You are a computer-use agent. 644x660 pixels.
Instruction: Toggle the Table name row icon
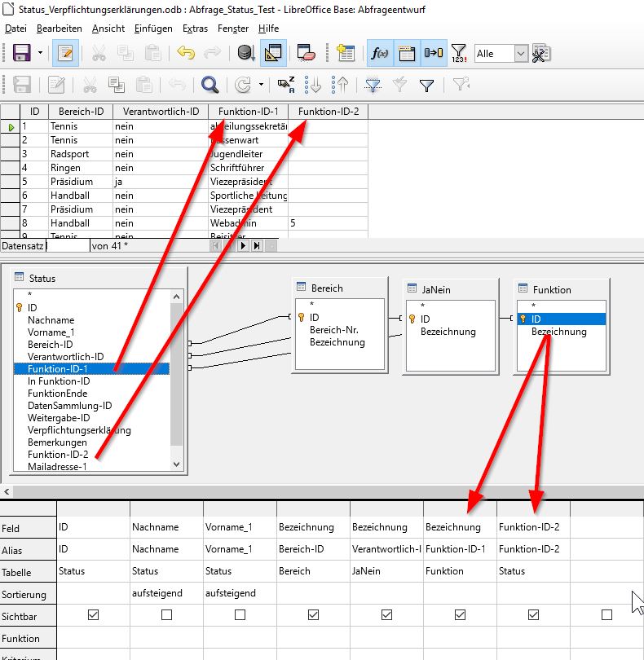407,53
